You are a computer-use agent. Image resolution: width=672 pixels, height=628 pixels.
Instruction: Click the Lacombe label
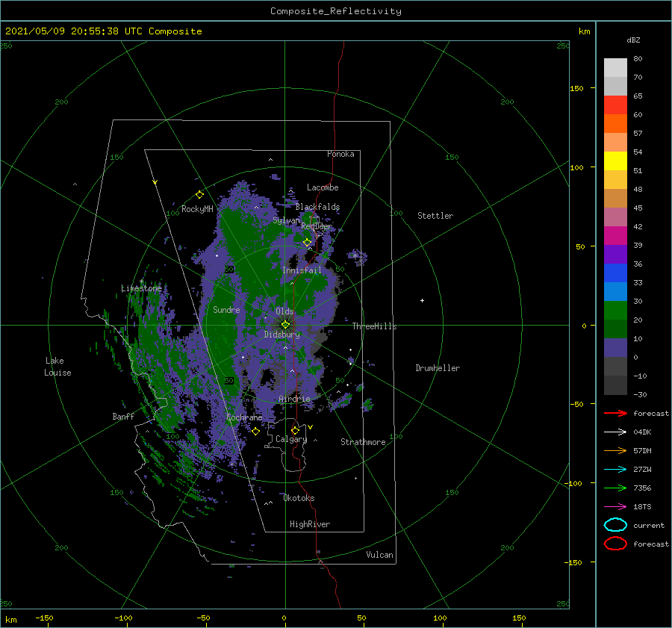[323, 187]
